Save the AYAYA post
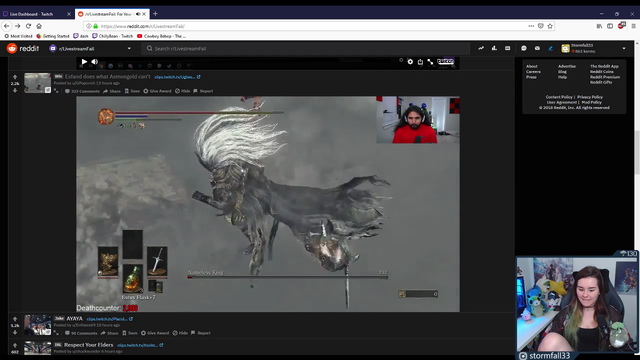The image size is (640, 360). click(130, 333)
